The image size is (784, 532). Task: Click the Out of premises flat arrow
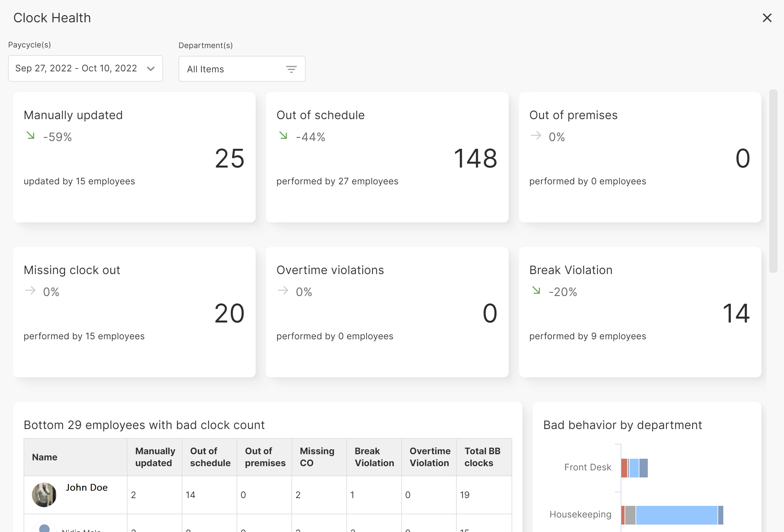click(x=536, y=136)
